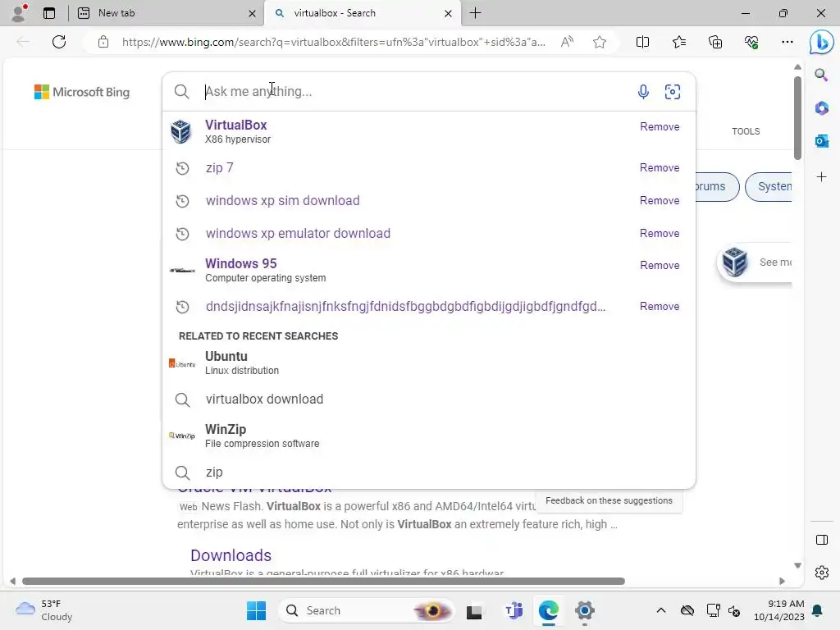Remove 'zip 7' from search history
Viewport: 840px width, 630px height.
click(660, 167)
